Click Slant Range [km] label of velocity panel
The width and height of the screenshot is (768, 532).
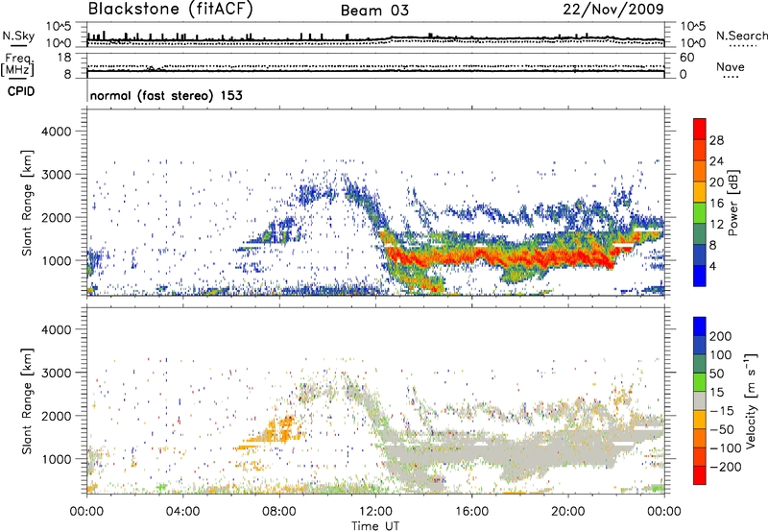point(27,400)
